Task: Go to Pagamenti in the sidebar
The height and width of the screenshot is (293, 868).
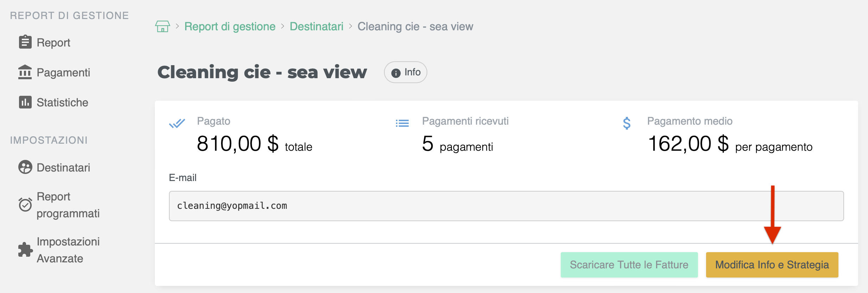Action: (63, 73)
